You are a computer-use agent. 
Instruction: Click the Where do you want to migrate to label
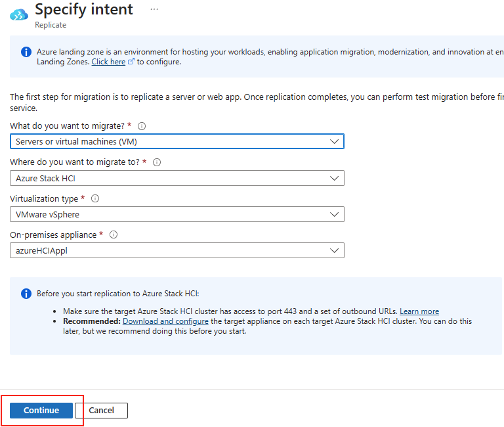coord(75,162)
